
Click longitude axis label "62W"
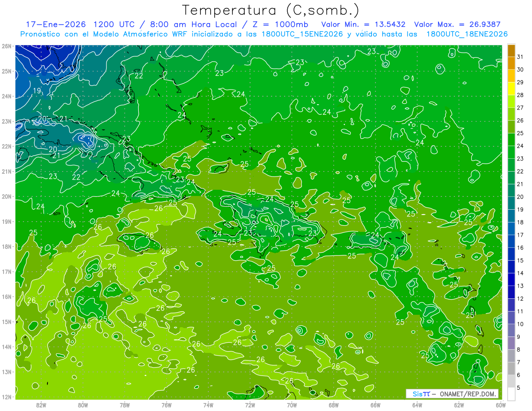tap(459, 405)
